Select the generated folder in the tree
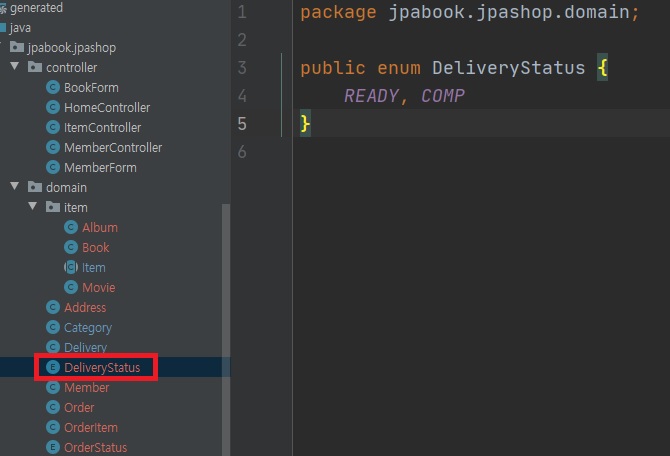The width and height of the screenshot is (670, 456). click(36, 8)
